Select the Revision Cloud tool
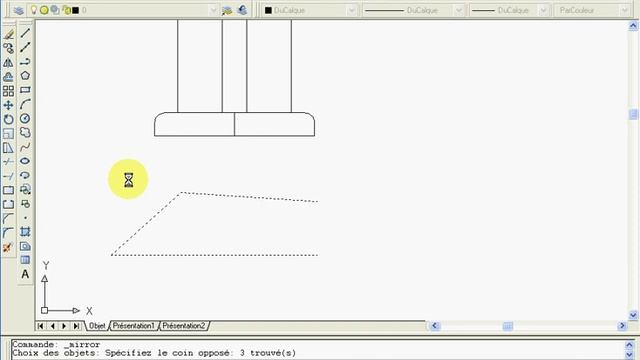The width and height of the screenshot is (640, 360). 25,132
